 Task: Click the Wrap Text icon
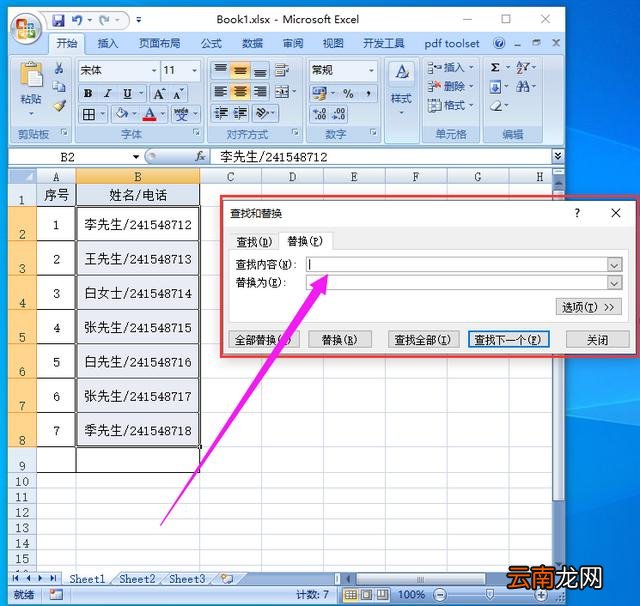click(282, 70)
